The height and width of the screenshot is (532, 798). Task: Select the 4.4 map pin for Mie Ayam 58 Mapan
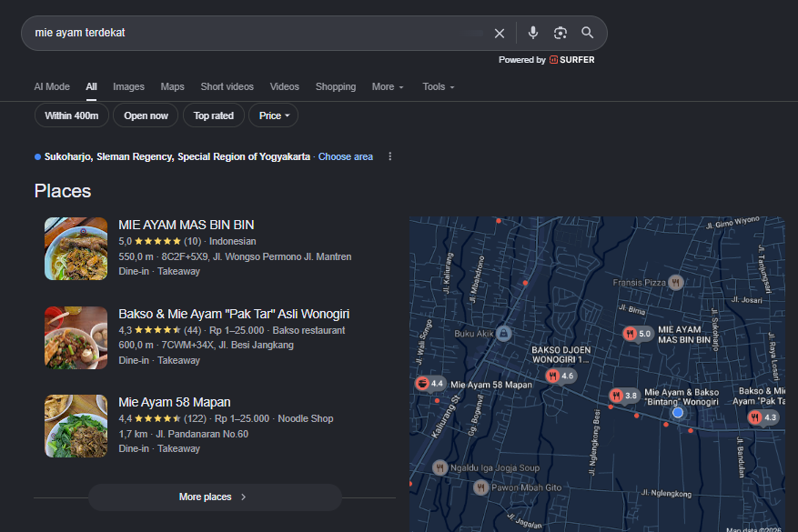coord(430,383)
